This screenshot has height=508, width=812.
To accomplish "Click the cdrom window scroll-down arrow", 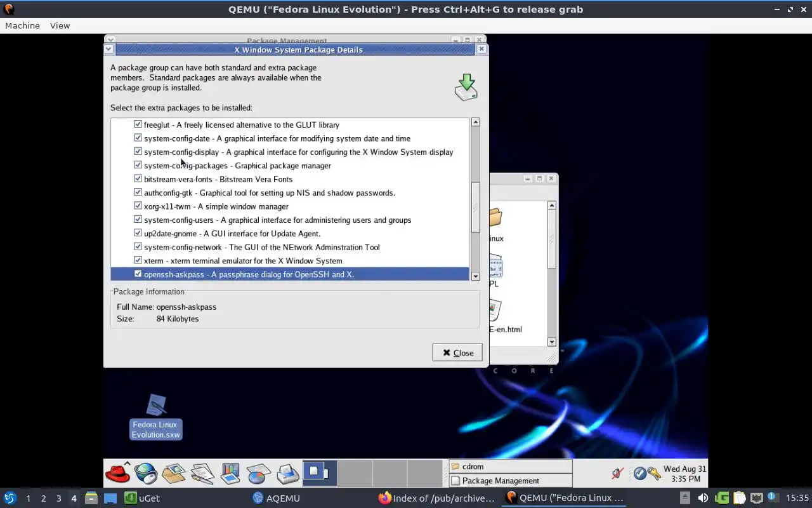I will coord(552,342).
